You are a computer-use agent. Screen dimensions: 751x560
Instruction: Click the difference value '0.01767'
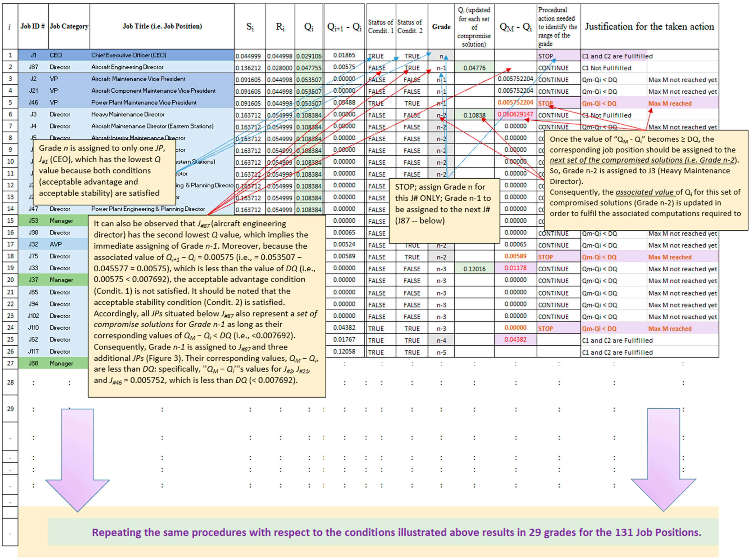(x=344, y=340)
